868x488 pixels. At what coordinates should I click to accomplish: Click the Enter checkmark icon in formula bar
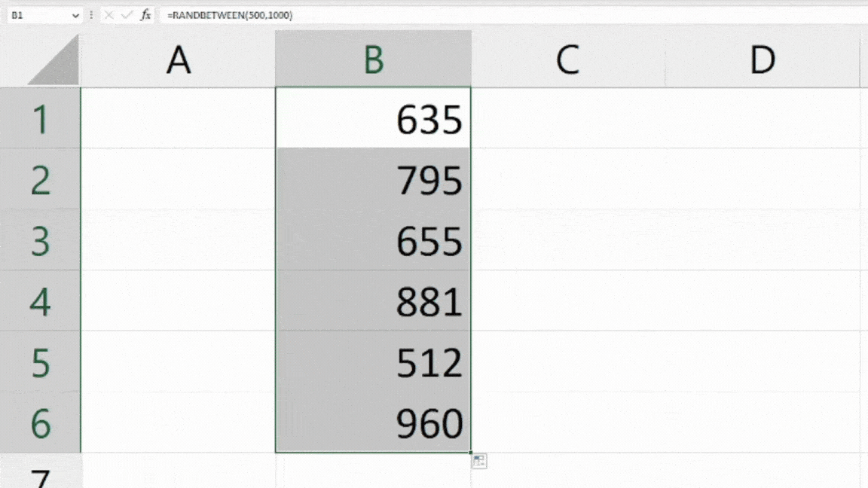tap(126, 15)
